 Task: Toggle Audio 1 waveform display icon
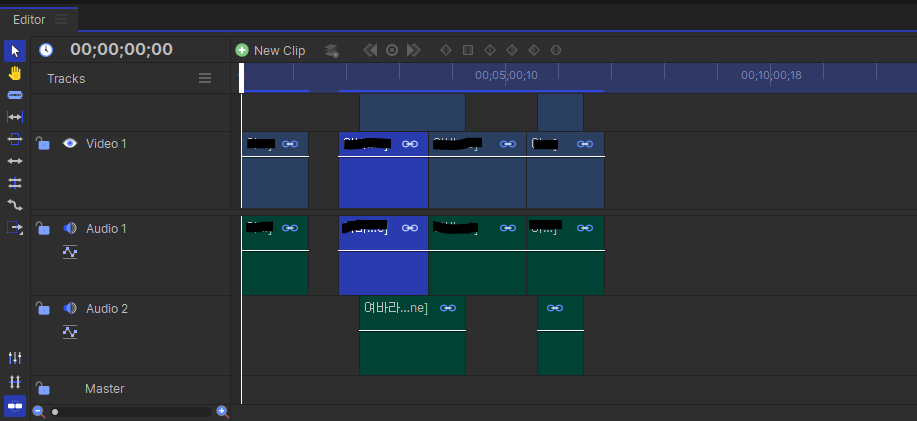point(70,252)
